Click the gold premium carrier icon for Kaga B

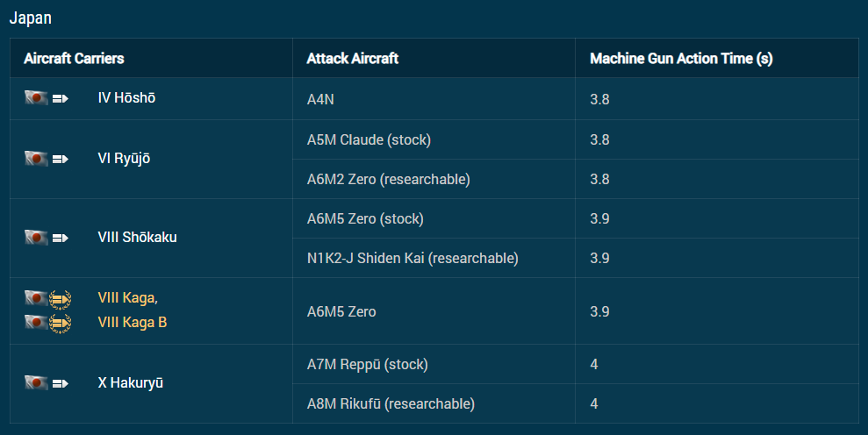61,324
